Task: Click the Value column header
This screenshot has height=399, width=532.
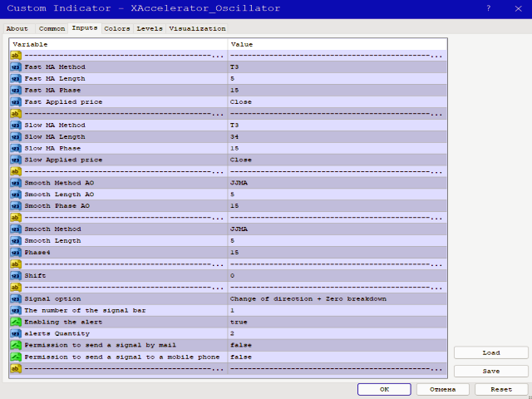Action: click(337, 44)
